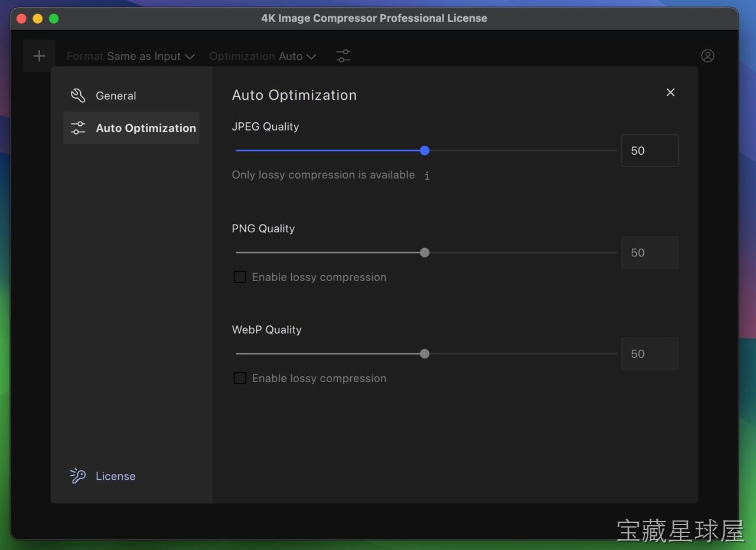Image resolution: width=756 pixels, height=550 pixels.
Task: Select the Auto Optimization tab
Action: (132, 128)
